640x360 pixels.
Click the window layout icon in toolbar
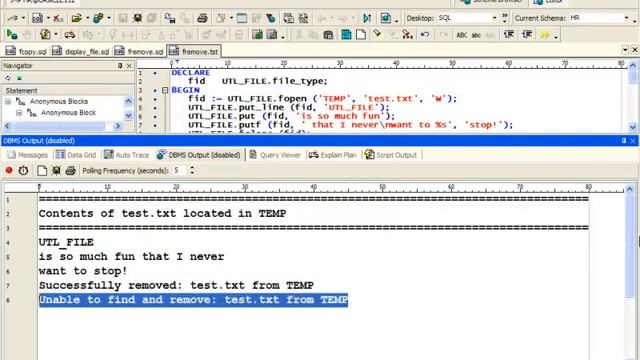click(x=242, y=18)
